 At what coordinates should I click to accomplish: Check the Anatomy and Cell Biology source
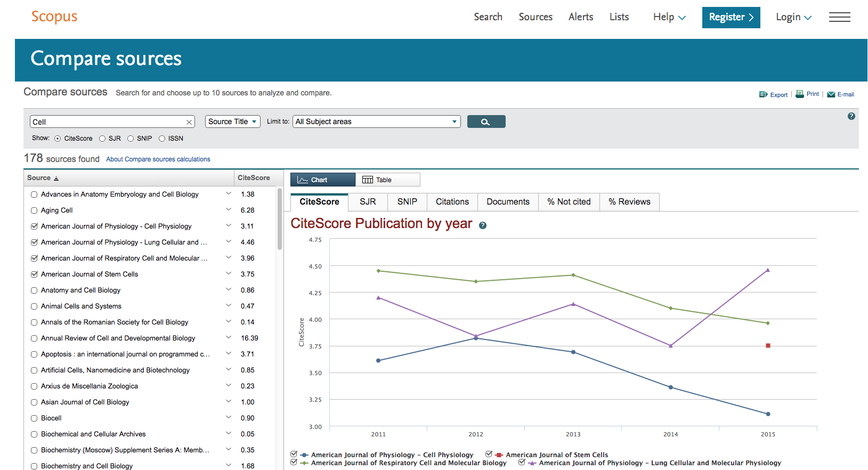pos(34,290)
